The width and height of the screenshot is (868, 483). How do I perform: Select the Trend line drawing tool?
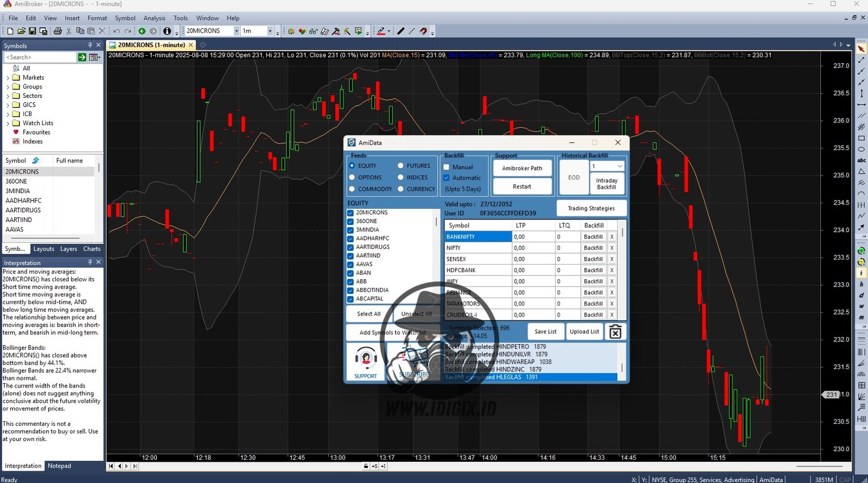tap(861, 60)
